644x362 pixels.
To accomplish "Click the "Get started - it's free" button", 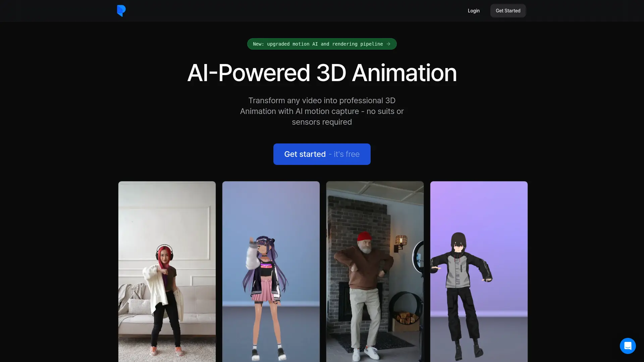I will click(x=322, y=154).
